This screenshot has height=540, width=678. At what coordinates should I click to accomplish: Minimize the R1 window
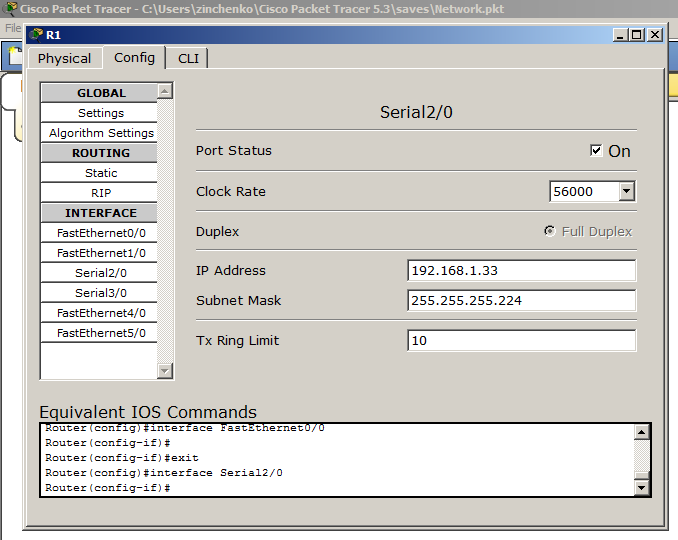[620, 35]
